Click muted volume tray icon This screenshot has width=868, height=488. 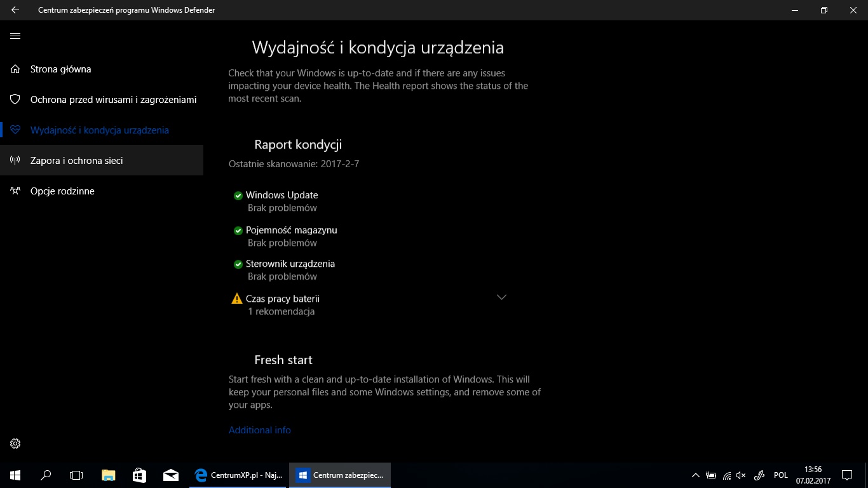coord(741,475)
